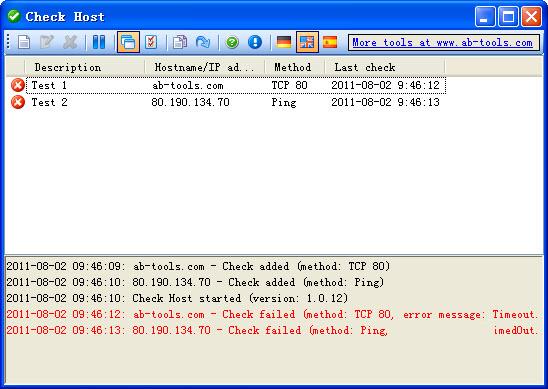
Task: Click the log line Check Host started version 1.0.12
Action: click(177, 298)
